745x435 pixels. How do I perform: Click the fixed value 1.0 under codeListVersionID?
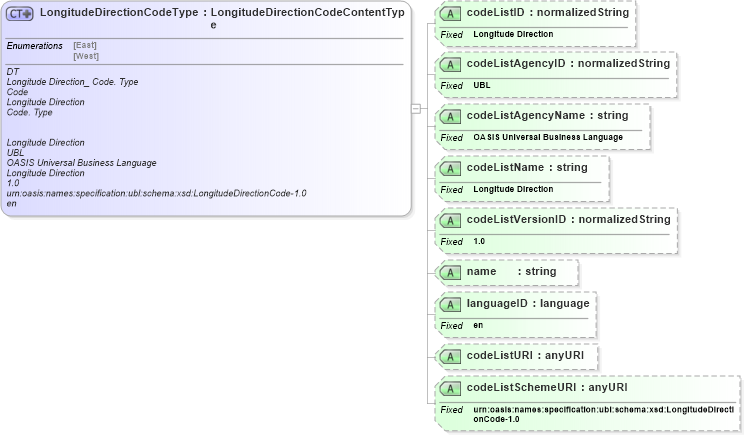[479, 241]
